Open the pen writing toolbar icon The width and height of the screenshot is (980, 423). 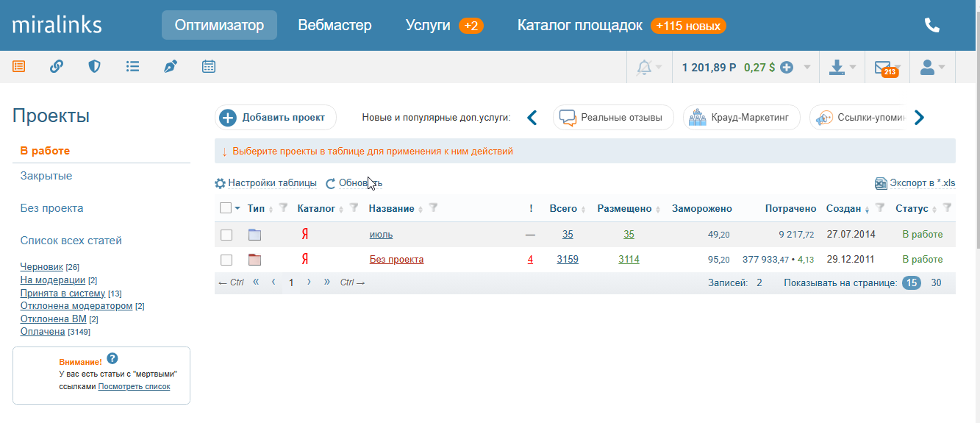click(171, 66)
